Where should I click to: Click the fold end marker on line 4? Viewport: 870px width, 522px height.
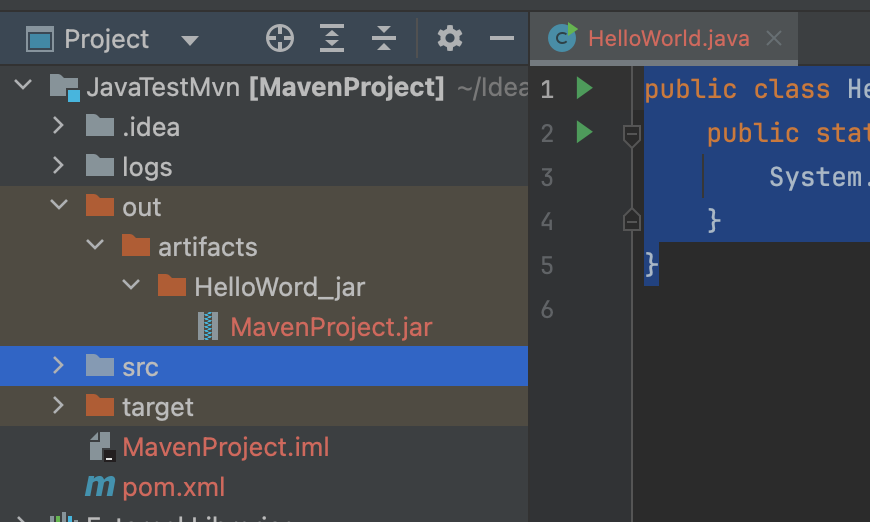coord(632,220)
